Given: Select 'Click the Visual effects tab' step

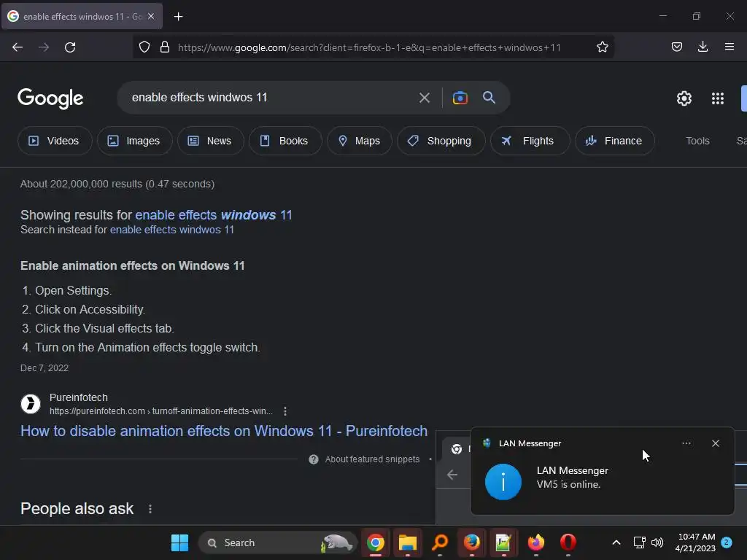Looking at the screenshot, I should coord(104,328).
